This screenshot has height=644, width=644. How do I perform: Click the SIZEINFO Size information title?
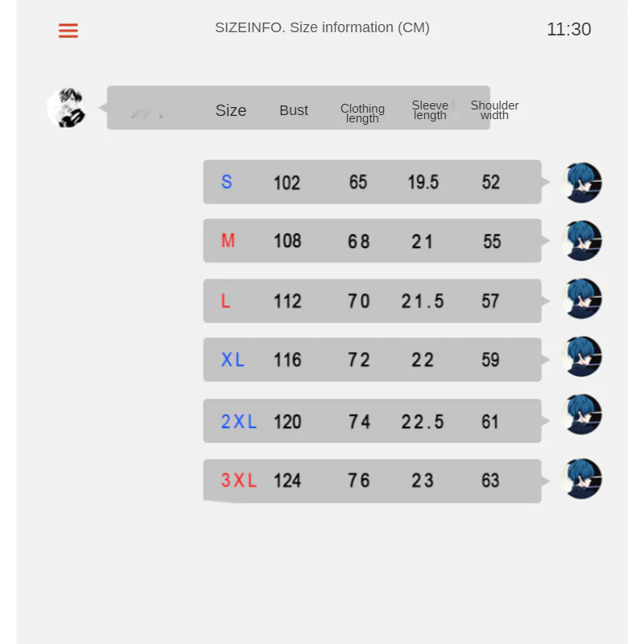pyautogui.click(x=323, y=27)
